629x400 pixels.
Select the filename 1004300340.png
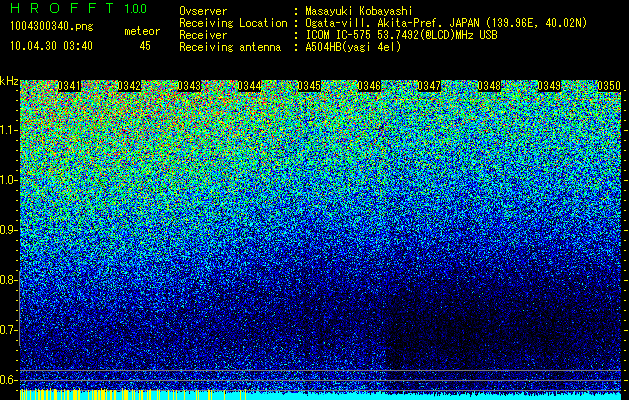52,27
